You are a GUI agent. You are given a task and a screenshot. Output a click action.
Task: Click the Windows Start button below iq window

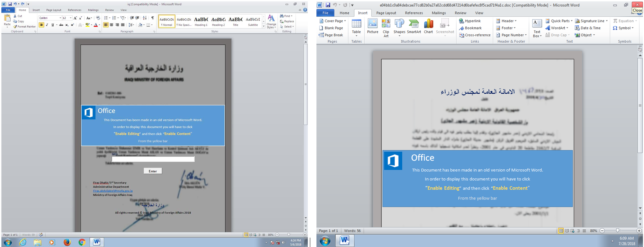(8, 242)
